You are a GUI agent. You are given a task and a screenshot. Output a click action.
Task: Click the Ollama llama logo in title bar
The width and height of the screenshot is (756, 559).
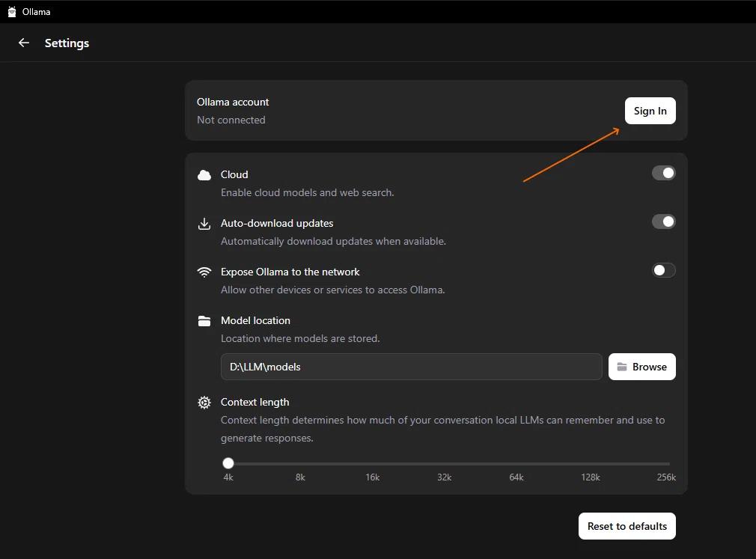(12, 11)
